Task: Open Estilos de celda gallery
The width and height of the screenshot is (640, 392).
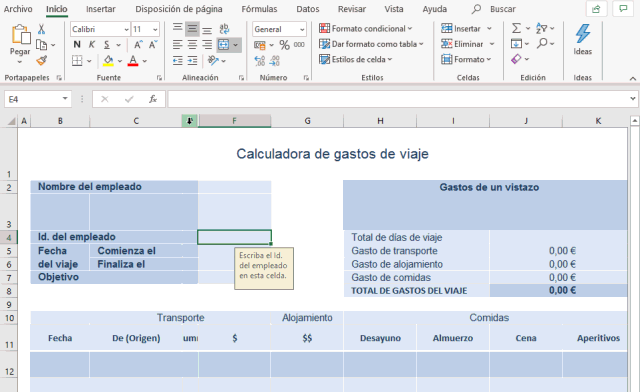Action: [x=356, y=60]
